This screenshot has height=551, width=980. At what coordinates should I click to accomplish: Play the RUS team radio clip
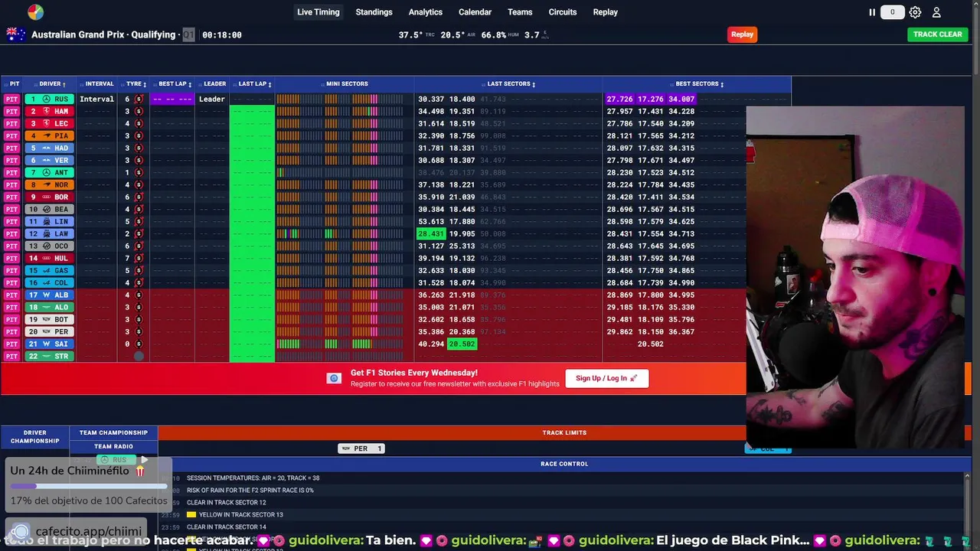click(x=143, y=460)
